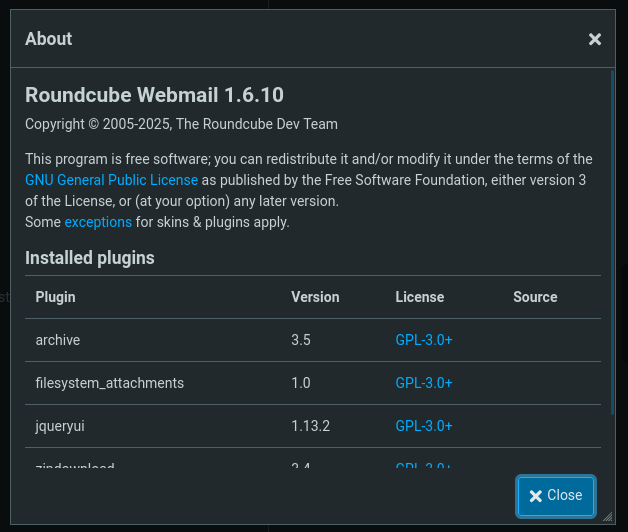
Task: Click version 3.5 in the archive row
Action: (301, 340)
